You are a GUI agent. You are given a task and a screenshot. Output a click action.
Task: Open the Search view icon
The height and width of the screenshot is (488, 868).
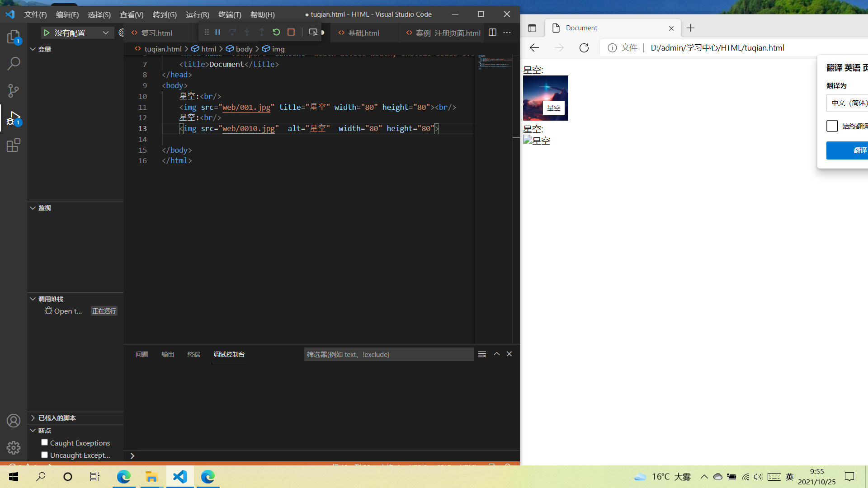pos(14,64)
